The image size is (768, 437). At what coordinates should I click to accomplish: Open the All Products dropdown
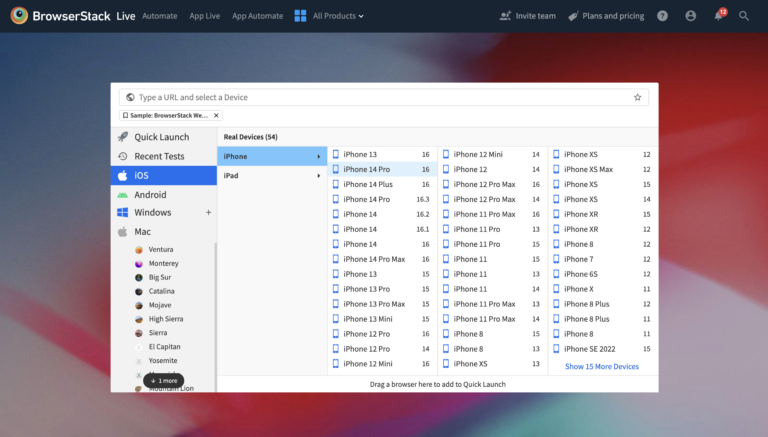(338, 16)
